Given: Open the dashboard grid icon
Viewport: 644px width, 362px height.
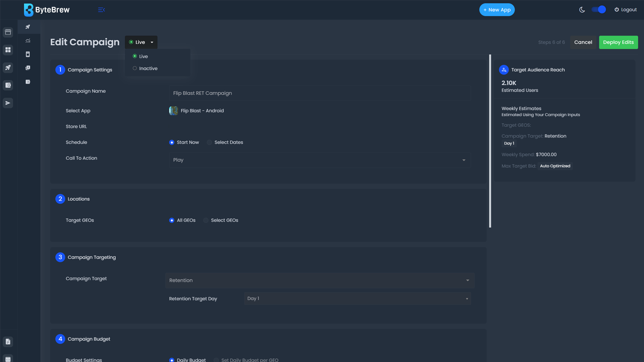Looking at the screenshot, I should pos(8,50).
